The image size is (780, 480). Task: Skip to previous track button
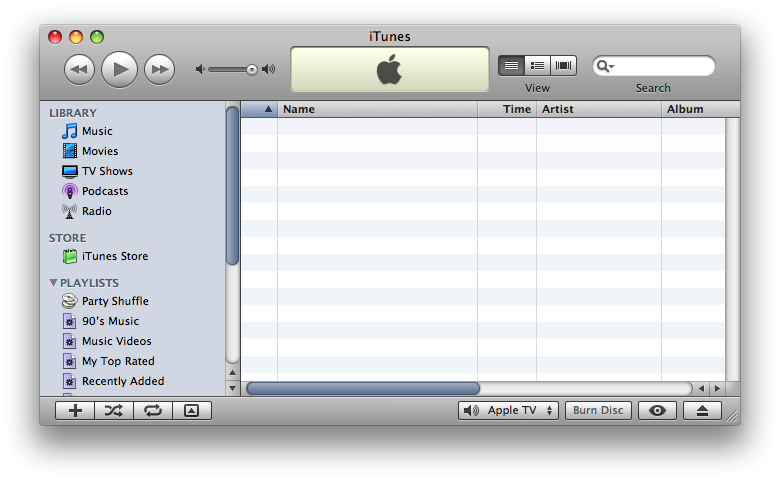(79, 70)
